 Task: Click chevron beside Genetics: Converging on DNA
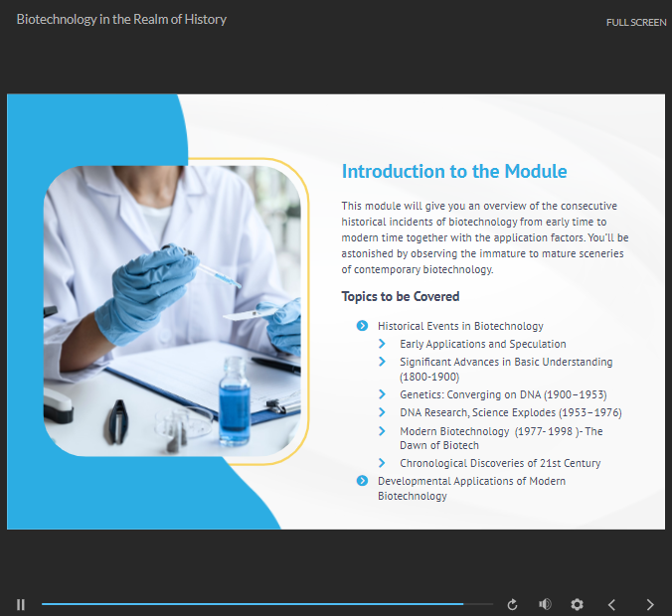click(x=383, y=394)
